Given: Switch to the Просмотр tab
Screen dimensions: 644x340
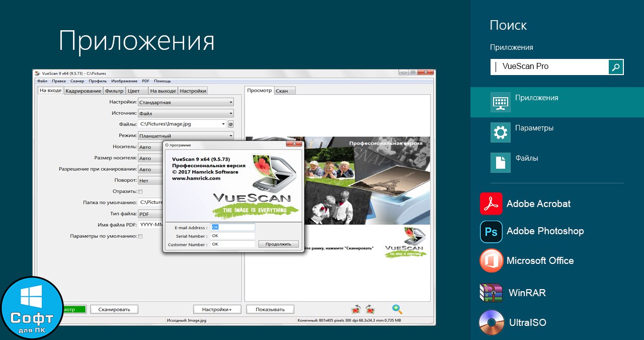Looking at the screenshot, I should [259, 90].
